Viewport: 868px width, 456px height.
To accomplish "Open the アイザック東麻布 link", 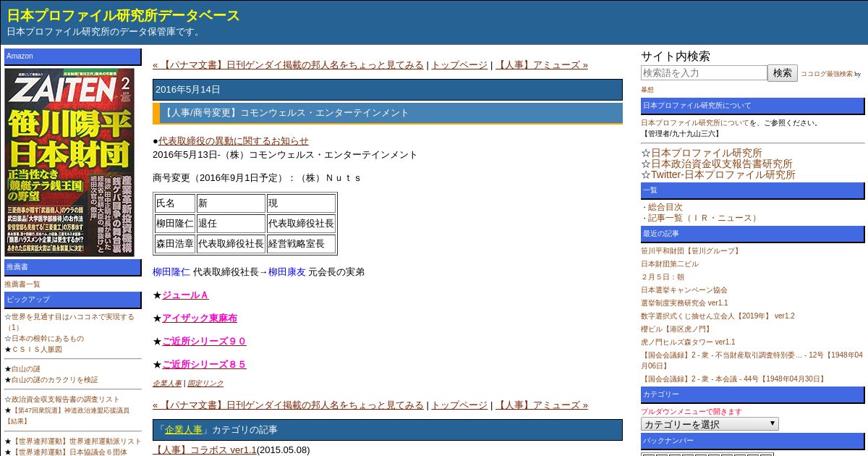I will coord(200,318).
